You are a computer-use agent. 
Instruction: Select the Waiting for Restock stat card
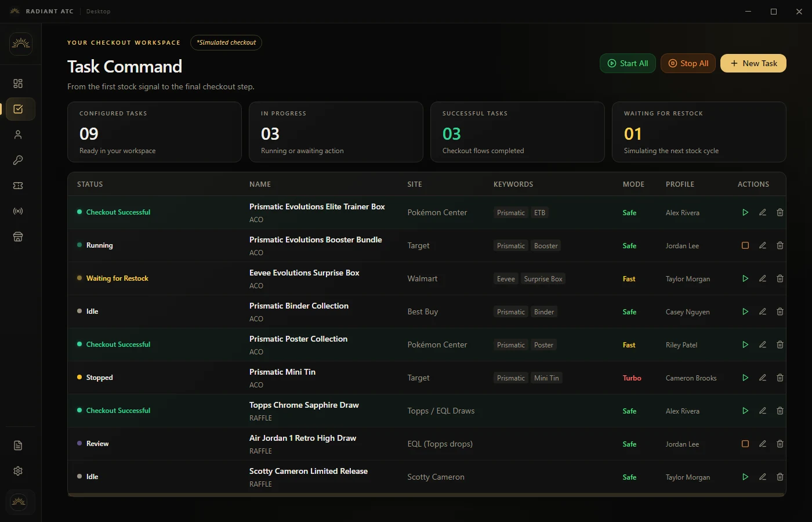pyautogui.click(x=699, y=132)
